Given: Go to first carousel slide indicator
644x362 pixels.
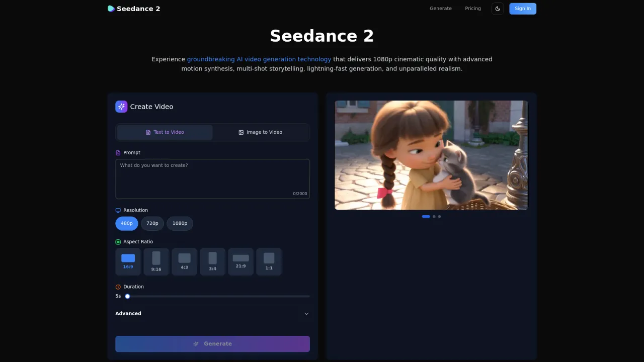Looking at the screenshot, I should tap(426, 217).
